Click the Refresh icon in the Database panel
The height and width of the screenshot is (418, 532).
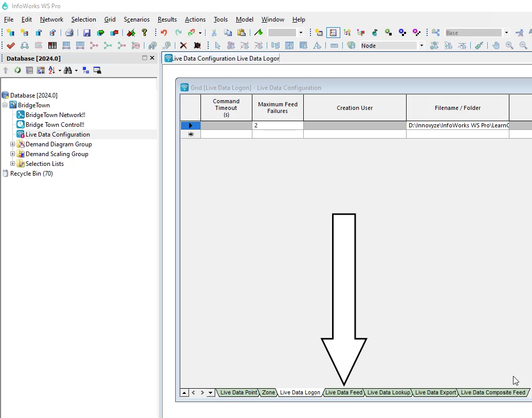coord(17,70)
